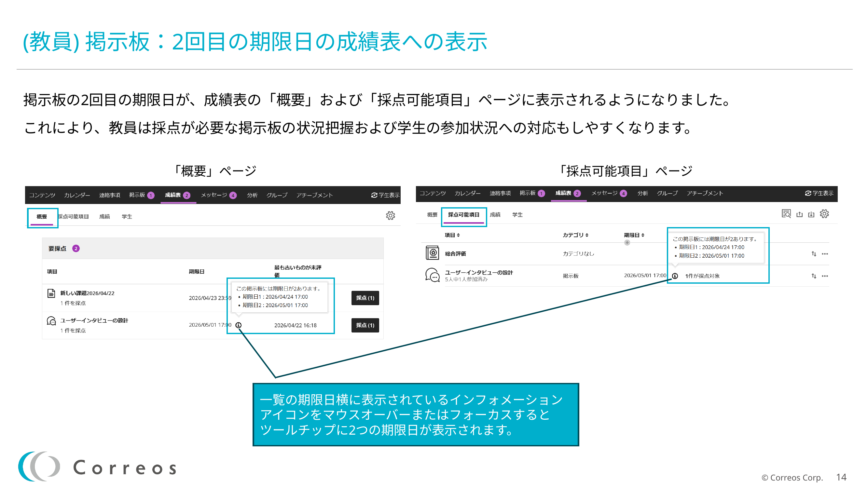
Task: Click the 2026/04/23 23:59 due date cell
Action: click(x=210, y=298)
